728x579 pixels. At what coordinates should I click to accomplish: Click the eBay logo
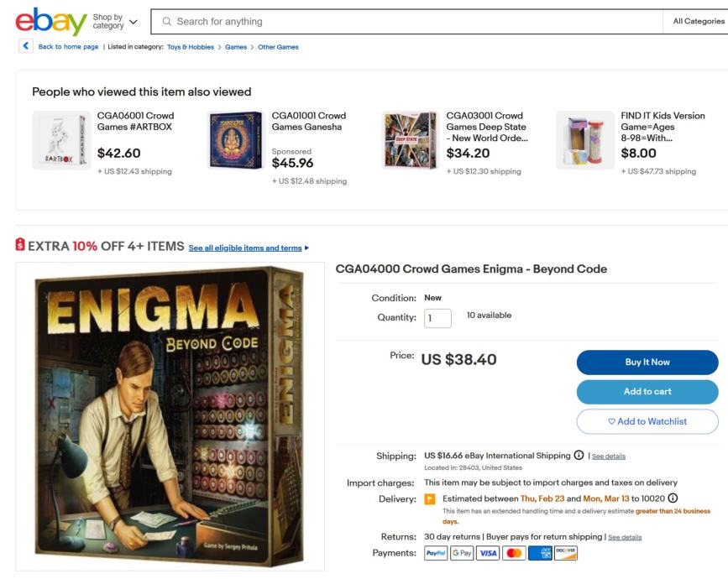[50, 22]
